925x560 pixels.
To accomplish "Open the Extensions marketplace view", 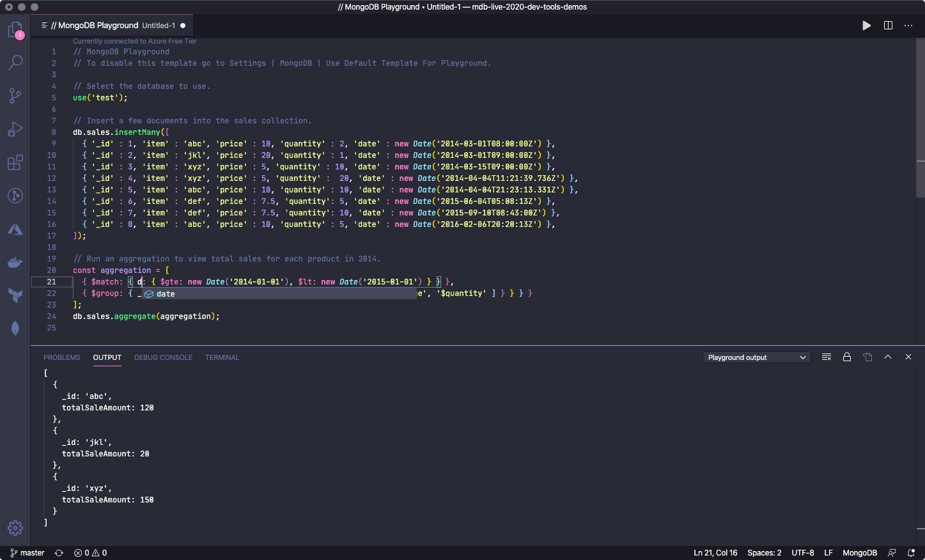I will [15, 162].
